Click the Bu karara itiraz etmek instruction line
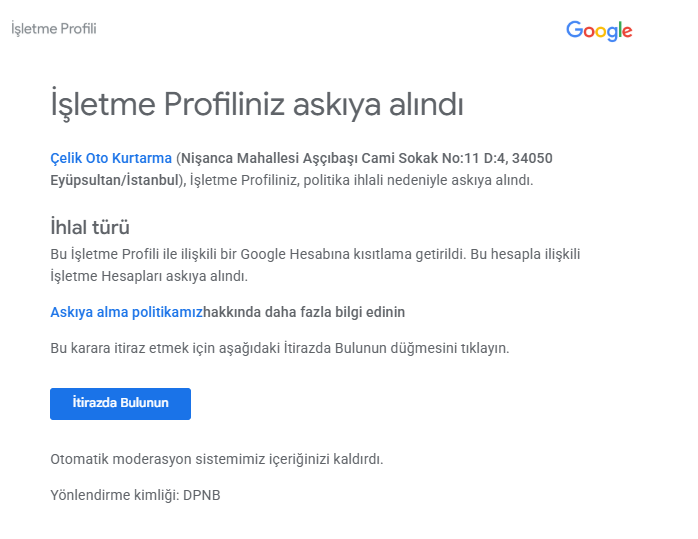The width and height of the screenshot is (698, 539). point(280,348)
